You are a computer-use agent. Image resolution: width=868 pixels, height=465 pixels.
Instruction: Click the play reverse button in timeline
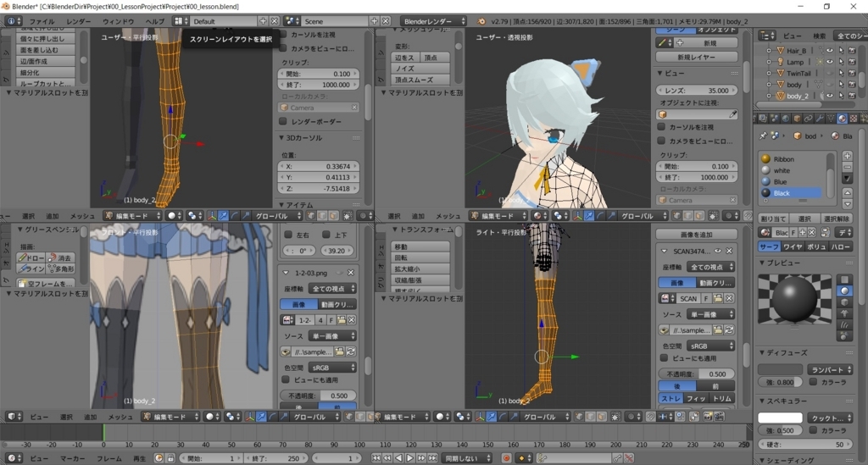(x=398, y=458)
